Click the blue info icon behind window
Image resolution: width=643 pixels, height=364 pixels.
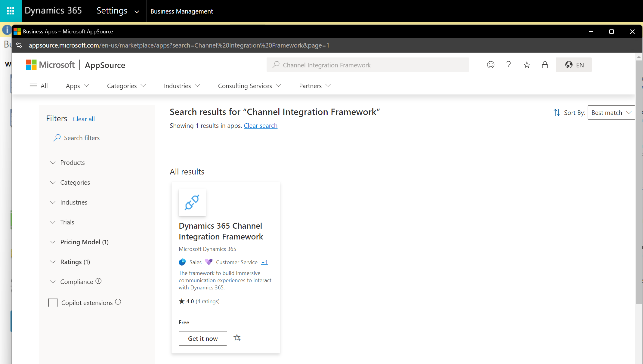tap(7, 30)
